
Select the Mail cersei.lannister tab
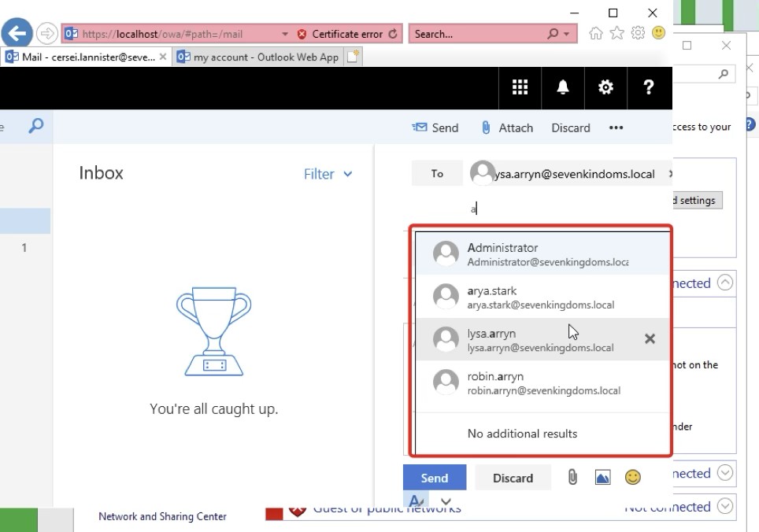(x=85, y=57)
